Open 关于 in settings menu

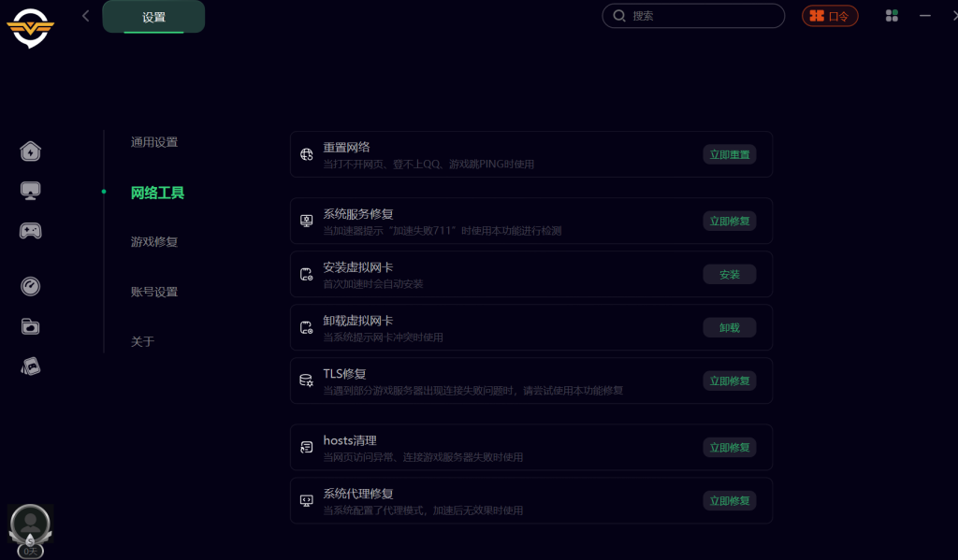[142, 341]
